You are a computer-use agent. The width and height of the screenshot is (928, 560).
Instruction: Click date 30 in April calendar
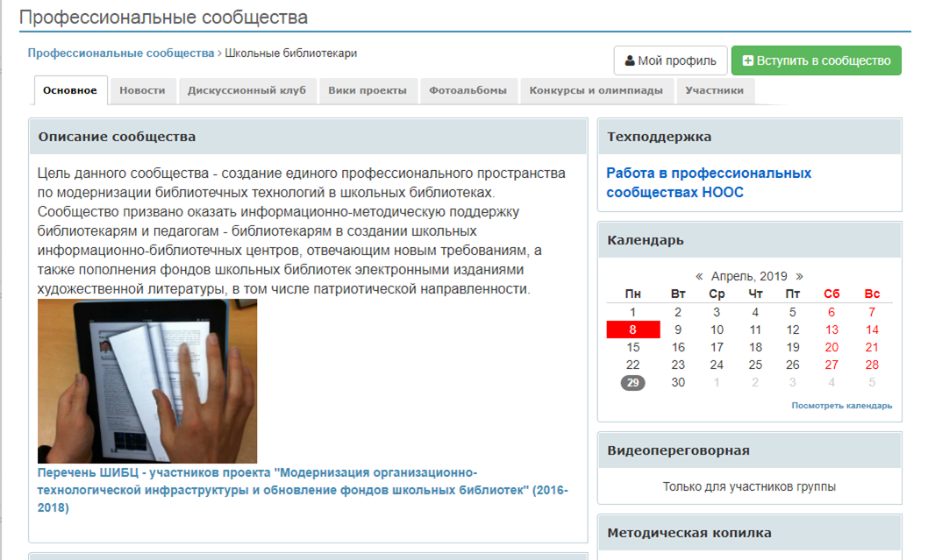(x=678, y=383)
